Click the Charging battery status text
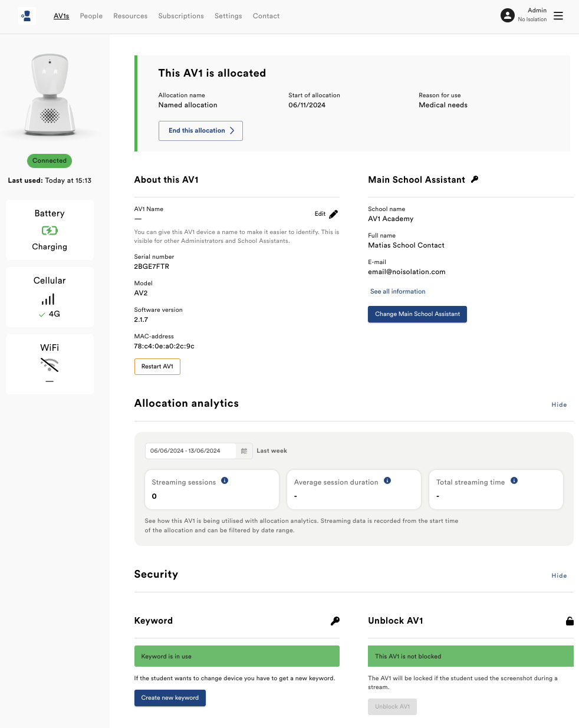 click(50, 247)
